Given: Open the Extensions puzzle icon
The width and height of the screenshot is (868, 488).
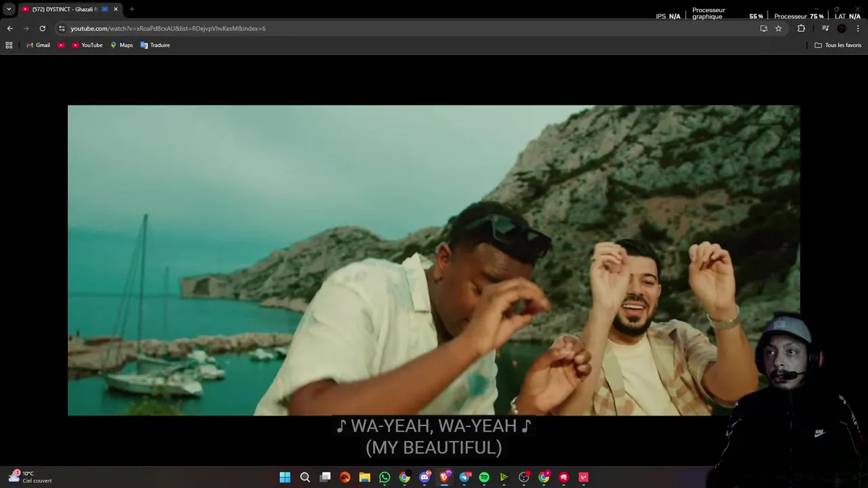Looking at the screenshot, I should point(802,28).
